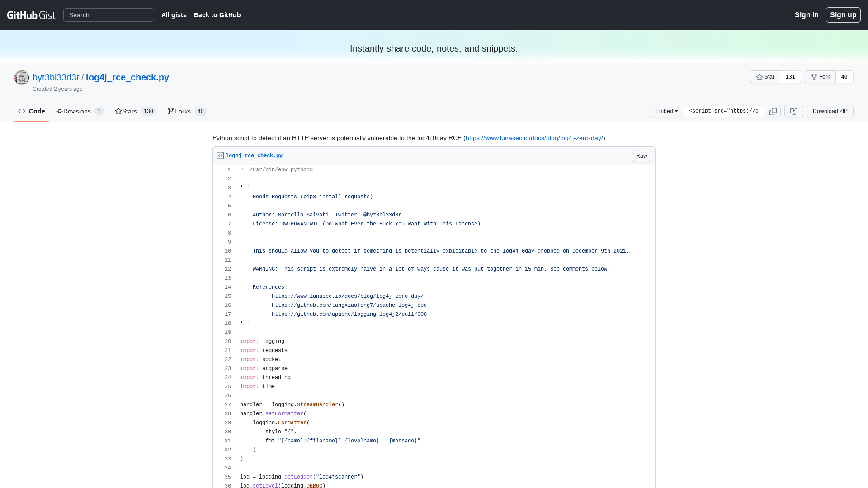The image size is (868, 488).
Task: Click the shebang '#! /usr/bin/env python3' line
Action: tap(276, 170)
